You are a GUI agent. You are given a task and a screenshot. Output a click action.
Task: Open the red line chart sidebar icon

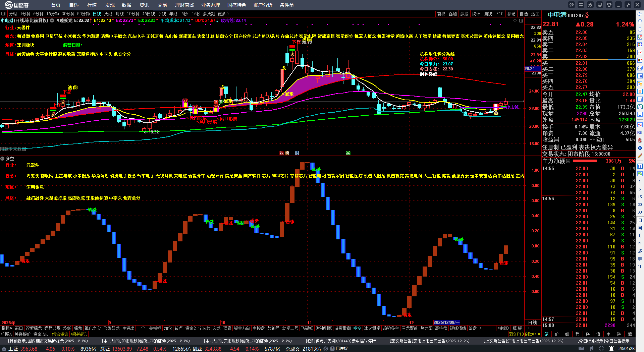[x=640, y=53]
